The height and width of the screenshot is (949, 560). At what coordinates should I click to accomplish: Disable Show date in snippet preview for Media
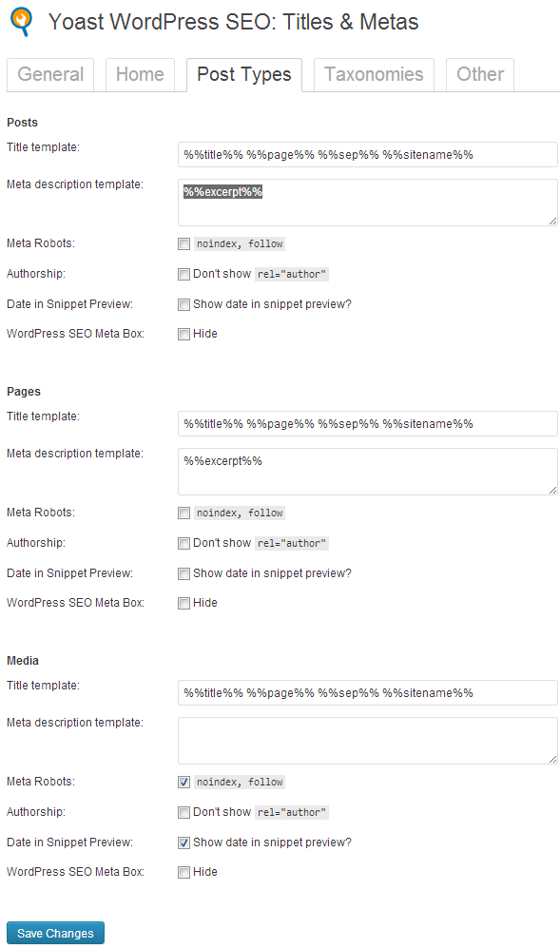point(184,842)
